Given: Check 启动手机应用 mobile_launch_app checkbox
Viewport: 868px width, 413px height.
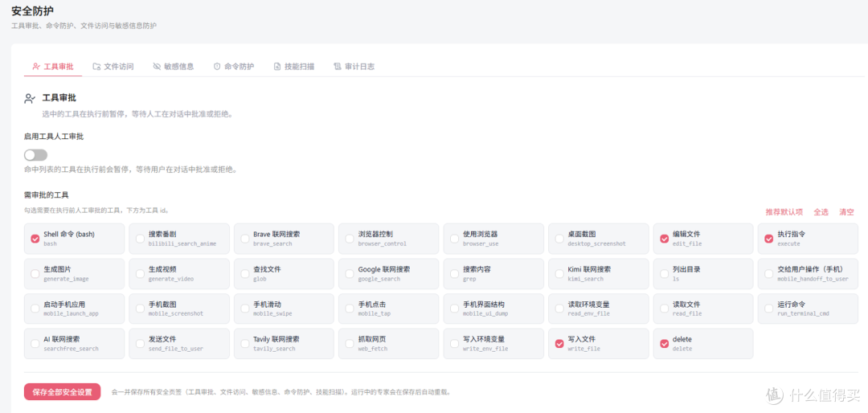Looking at the screenshot, I should 35,309.
